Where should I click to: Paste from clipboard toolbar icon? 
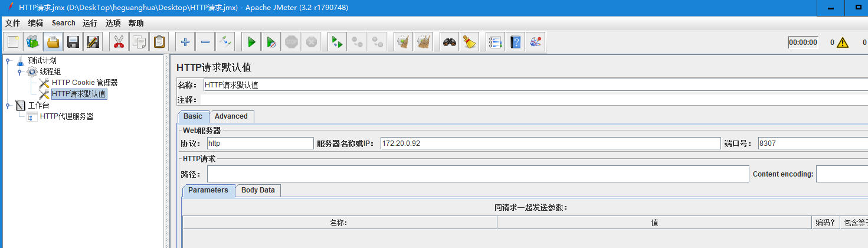pos(159,42)
